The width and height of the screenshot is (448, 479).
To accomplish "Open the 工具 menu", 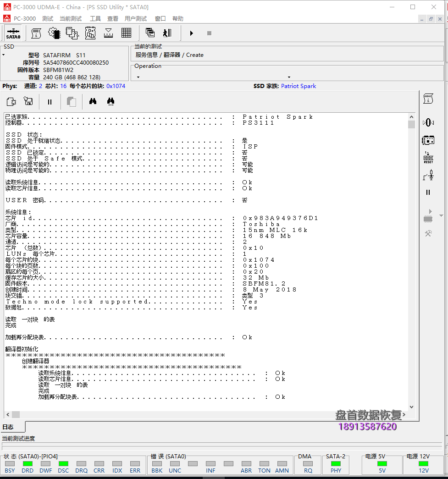I will point(95,19).
